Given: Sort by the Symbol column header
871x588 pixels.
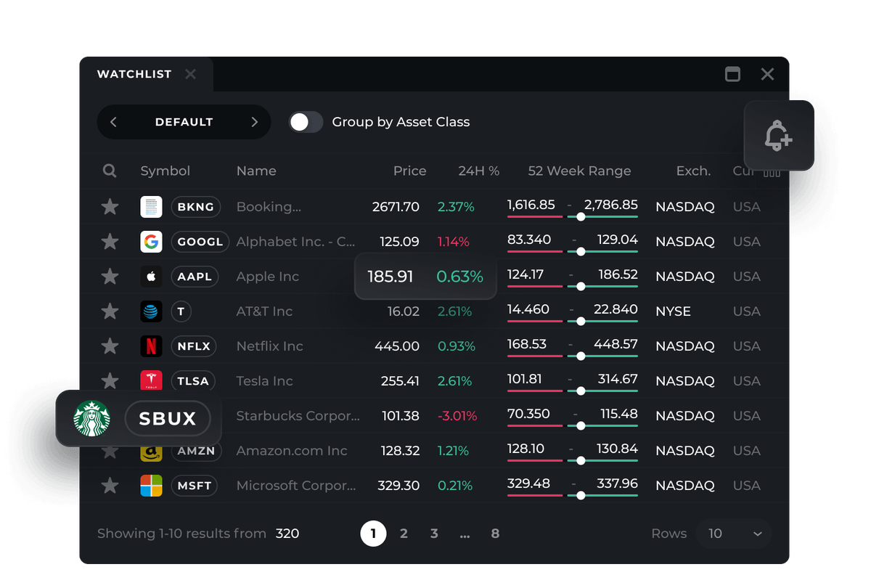Looking at the screenshot, I should coord(165,171).
